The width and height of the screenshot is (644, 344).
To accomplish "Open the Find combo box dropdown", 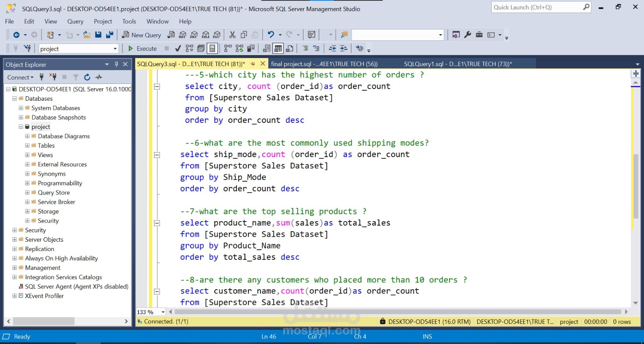I will 440,35.
